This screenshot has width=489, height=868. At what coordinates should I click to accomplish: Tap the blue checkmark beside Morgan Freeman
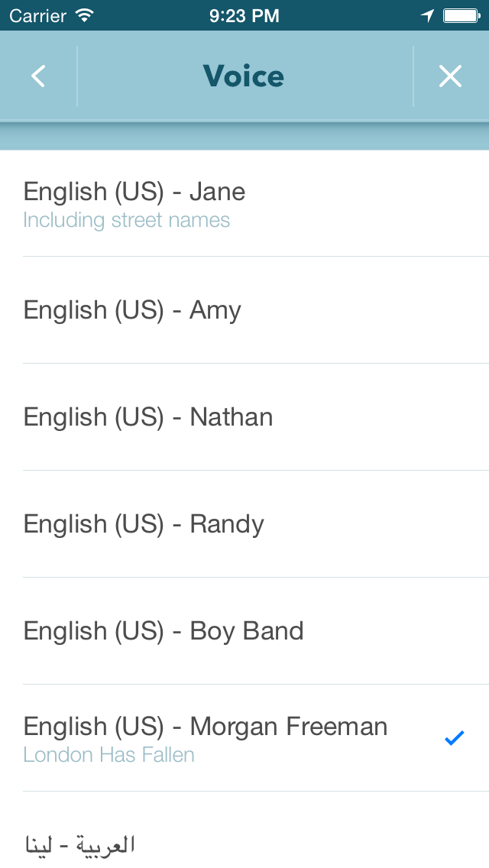[x=454, y=738]
